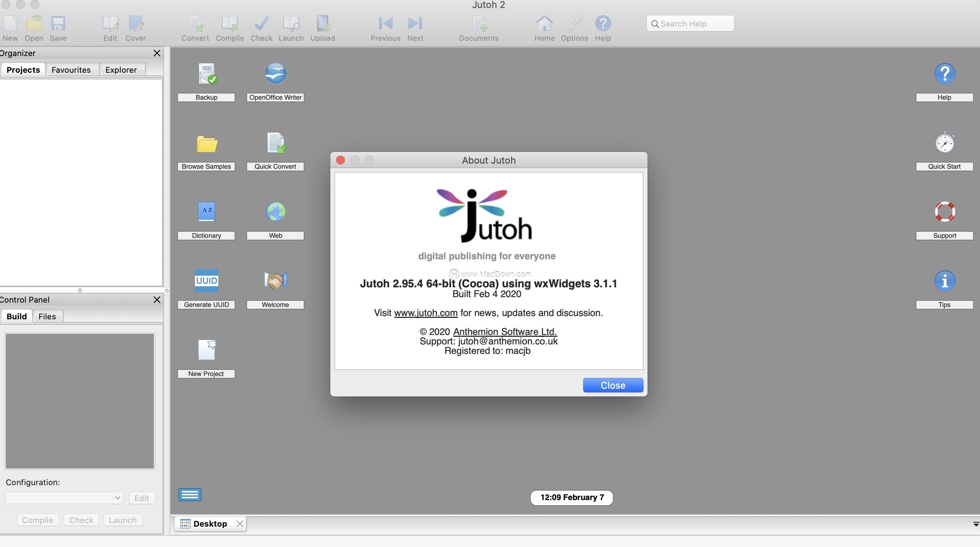Open the Quick Start stopwatch icon
The width and height of the screenshot is (980, 547).
[x=945, y=143]
